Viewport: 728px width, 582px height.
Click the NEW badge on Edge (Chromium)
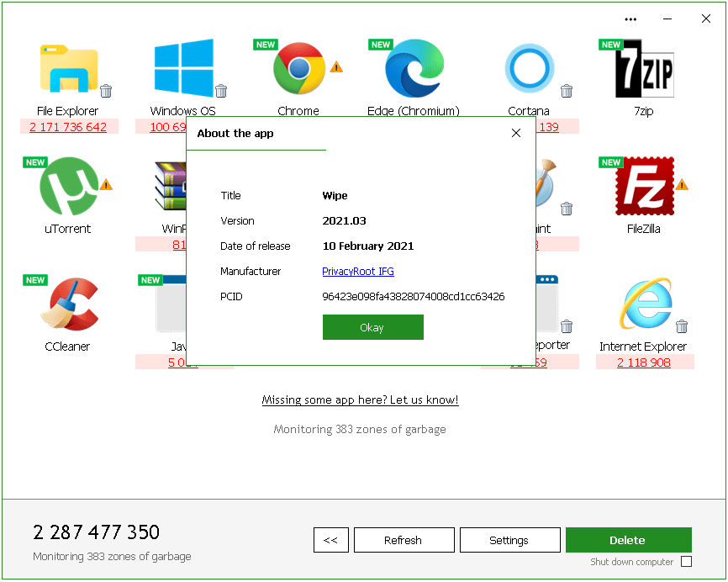coord(381,45)
